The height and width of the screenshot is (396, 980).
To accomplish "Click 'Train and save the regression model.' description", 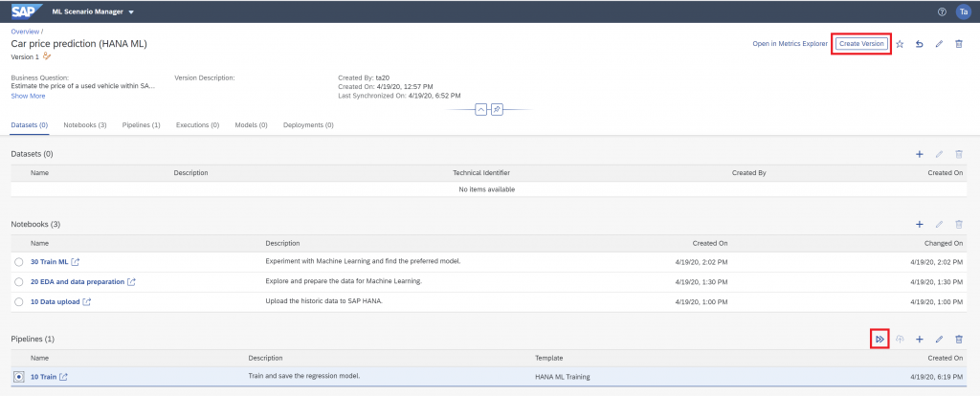I will point(304,375).
